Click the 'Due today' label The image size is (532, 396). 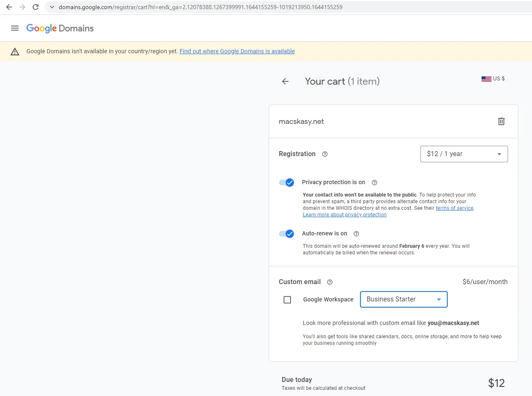coord(297,380)
